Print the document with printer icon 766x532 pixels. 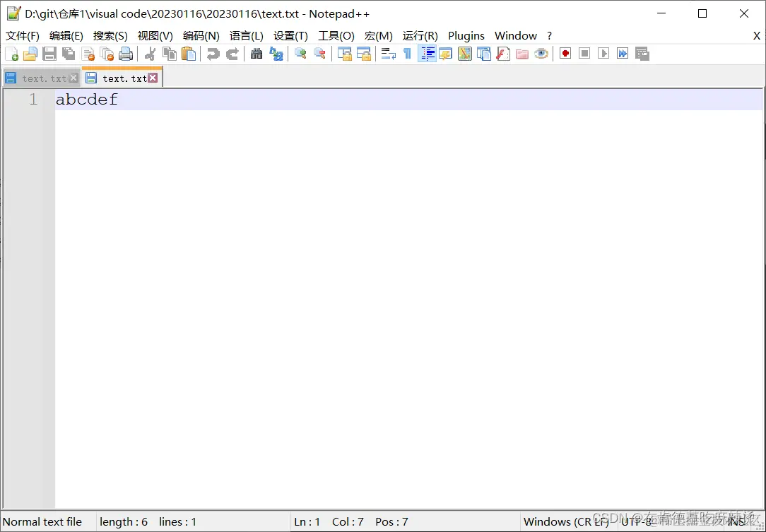[x=126, y=54]
